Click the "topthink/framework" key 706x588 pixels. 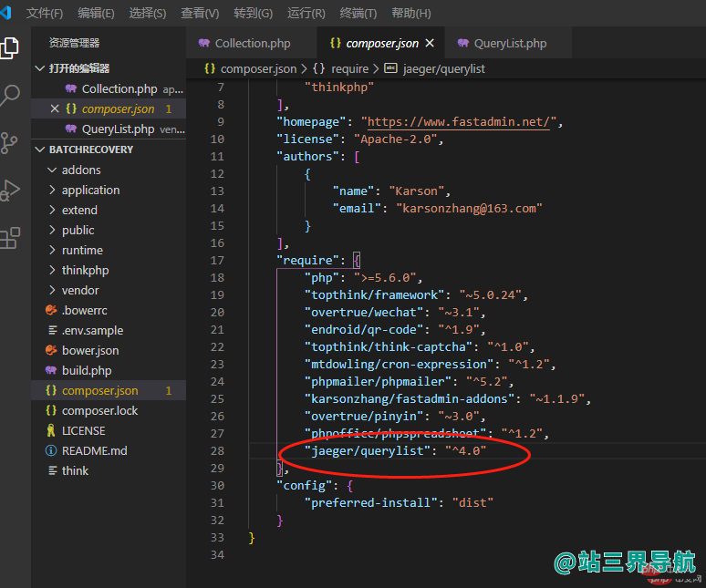pos(374,294)
